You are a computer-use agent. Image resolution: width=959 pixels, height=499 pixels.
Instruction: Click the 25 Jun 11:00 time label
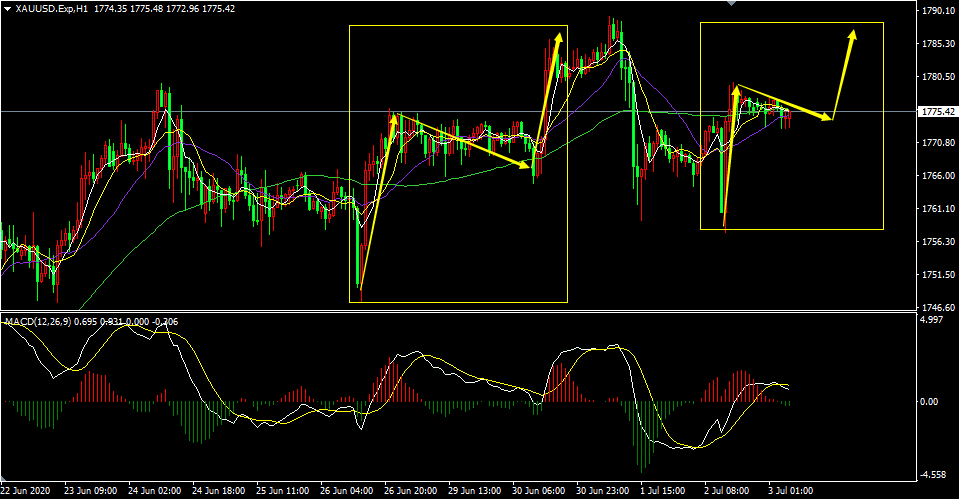coord(283,490)
